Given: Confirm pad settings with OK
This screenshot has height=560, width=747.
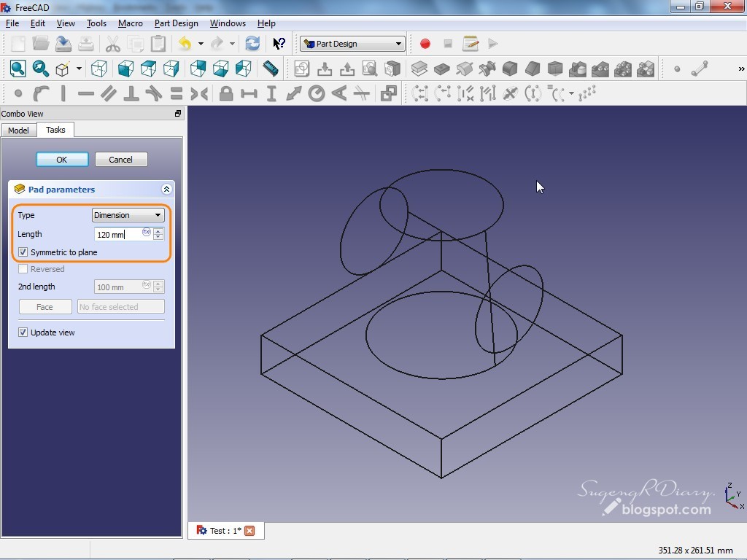Looking at the screenshot, I should pyautogui.click(x=62, y=159).
